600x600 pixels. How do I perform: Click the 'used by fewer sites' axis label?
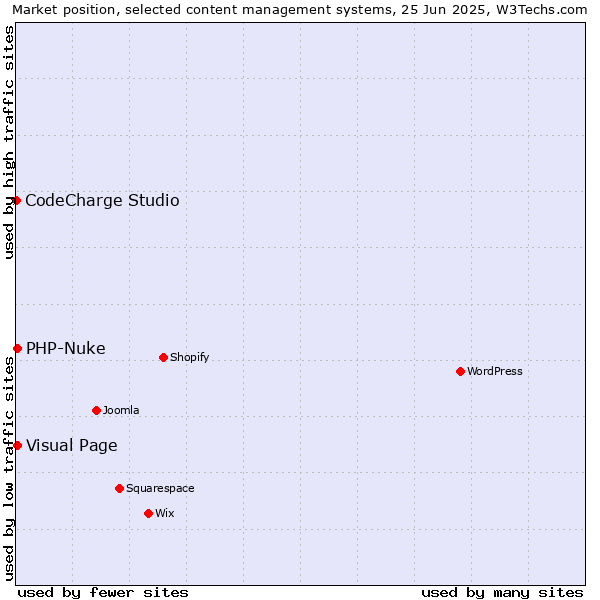click(103, 593)
